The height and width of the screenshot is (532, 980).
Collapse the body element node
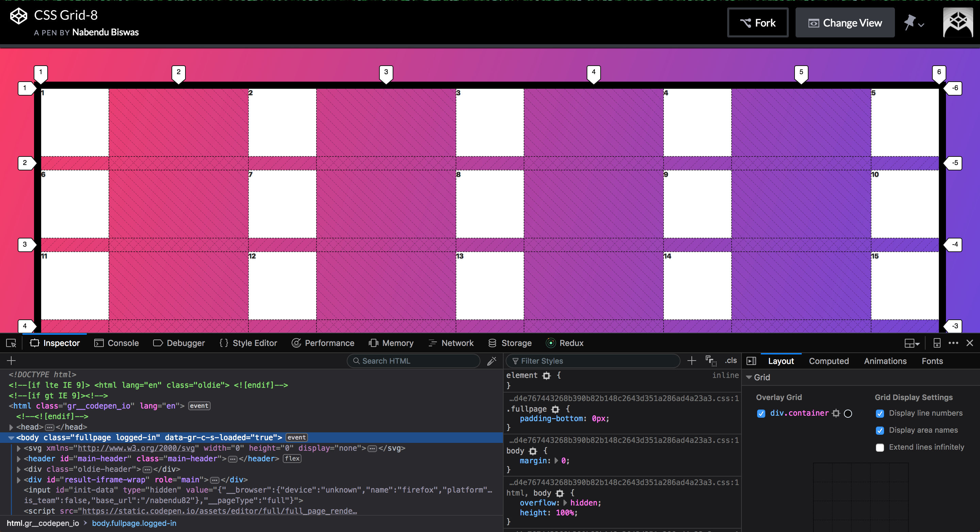pyautogui.click(x=11, y=438)
